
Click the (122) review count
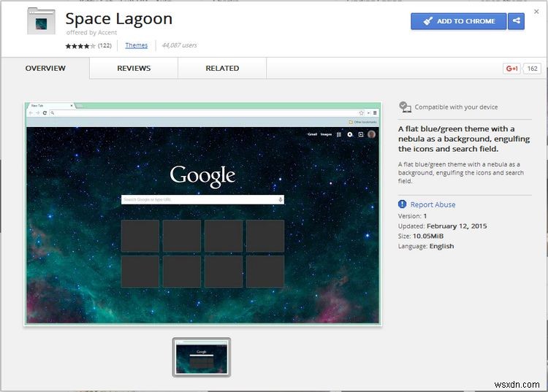tap(104, 45)
